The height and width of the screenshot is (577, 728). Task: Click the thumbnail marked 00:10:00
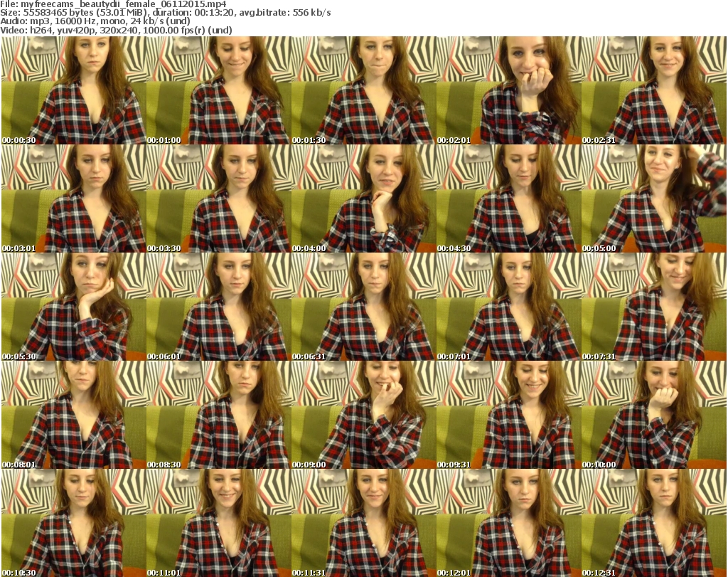tap(653, 415)
